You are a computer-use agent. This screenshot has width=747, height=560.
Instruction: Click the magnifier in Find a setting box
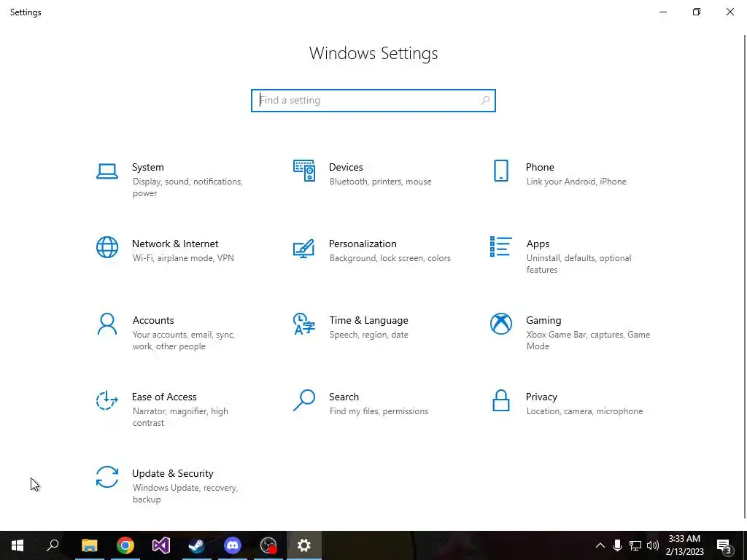(x=485, y=101)
